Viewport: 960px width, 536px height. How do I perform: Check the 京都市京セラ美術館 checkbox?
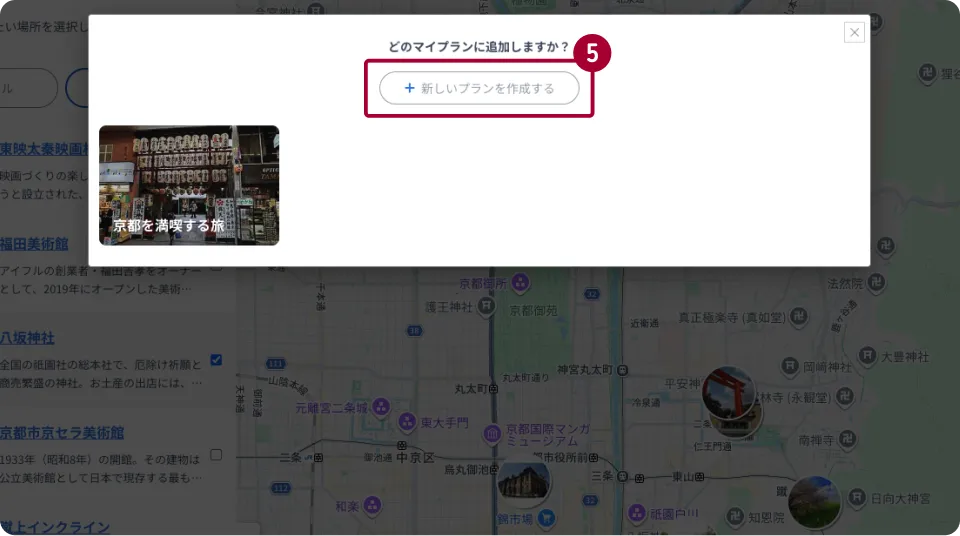[x=216, y=455]
